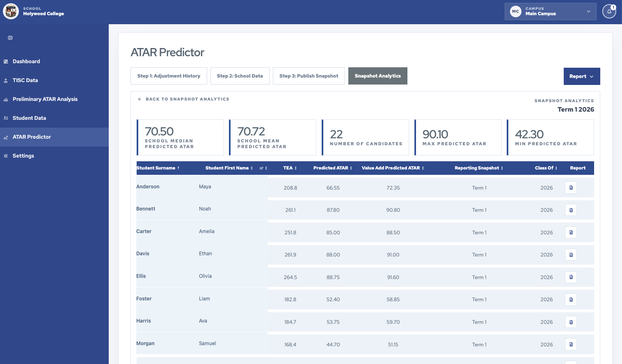Click the Settings gear icon in sidebar
The width and height of the screenshot is (622, 364).
click(x=6, y=156)
